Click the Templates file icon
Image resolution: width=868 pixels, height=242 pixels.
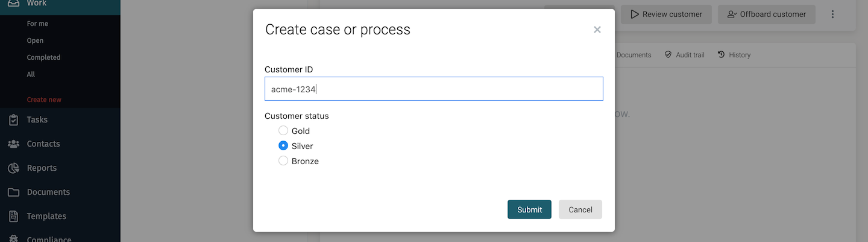pos(13,216)
